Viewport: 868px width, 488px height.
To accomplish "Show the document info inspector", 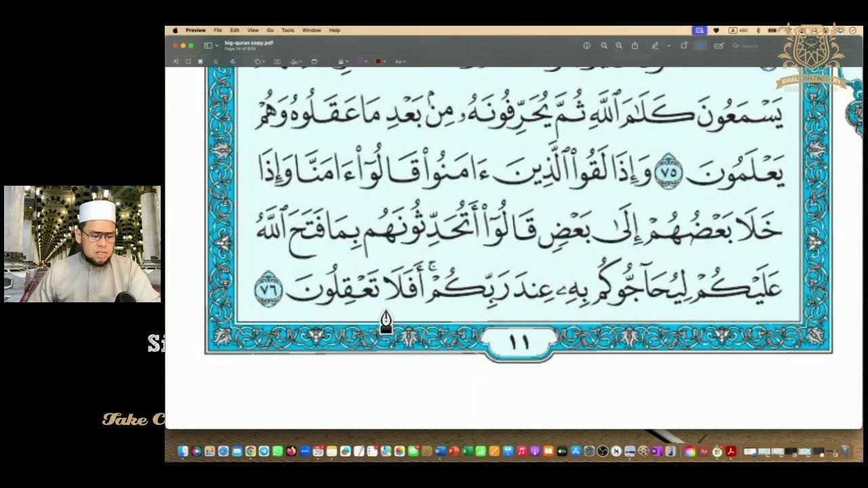I will coord(587,45).
